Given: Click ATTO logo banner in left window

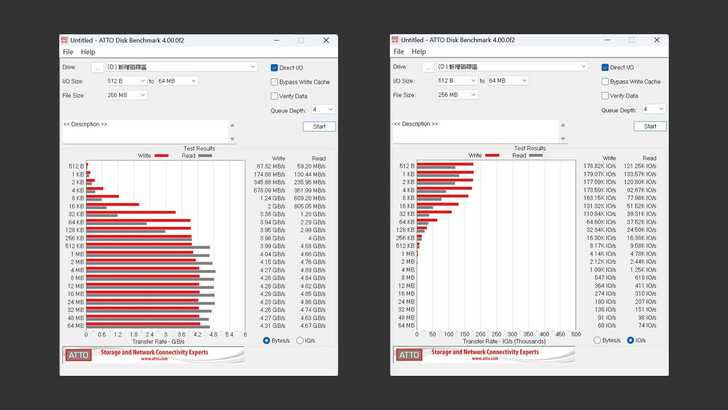Looking at the screenshot, I should pyautogui.click(x=78, y=355).
